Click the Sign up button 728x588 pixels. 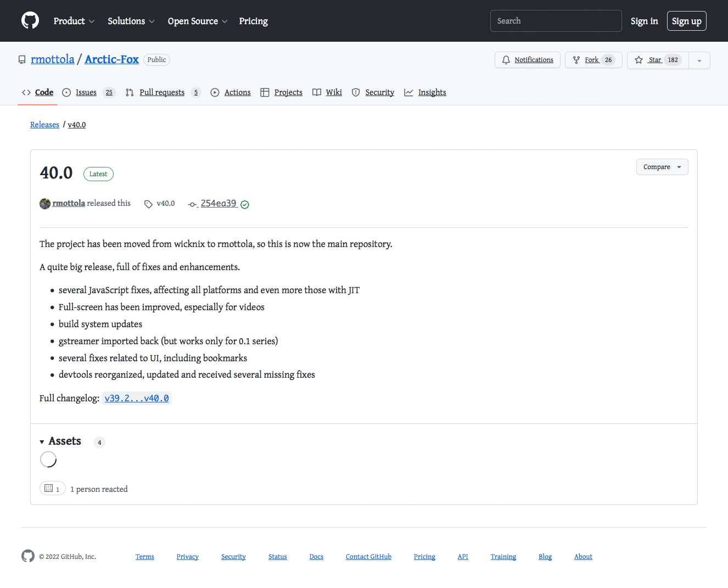[x=687, y=21]
